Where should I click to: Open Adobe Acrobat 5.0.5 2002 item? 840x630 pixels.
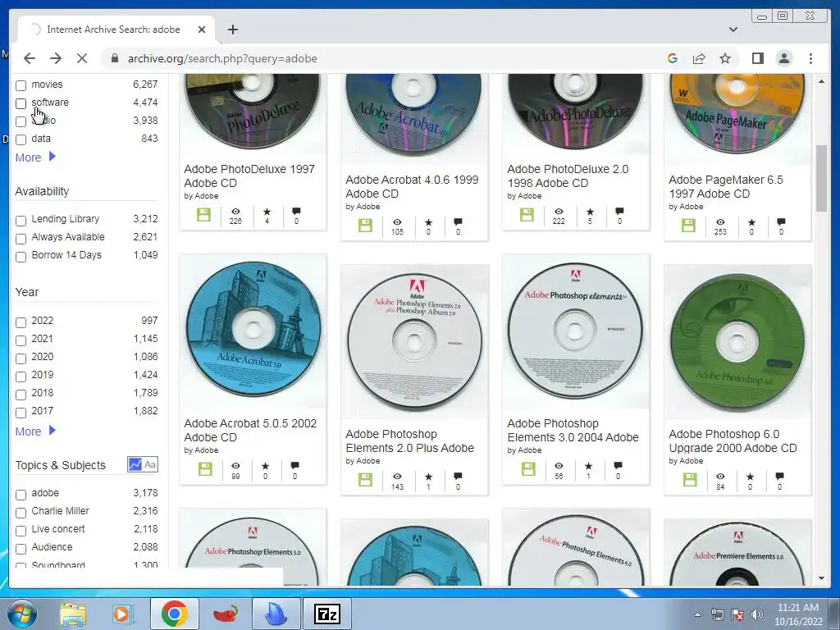pyautogui.click(x=250, y=430)
